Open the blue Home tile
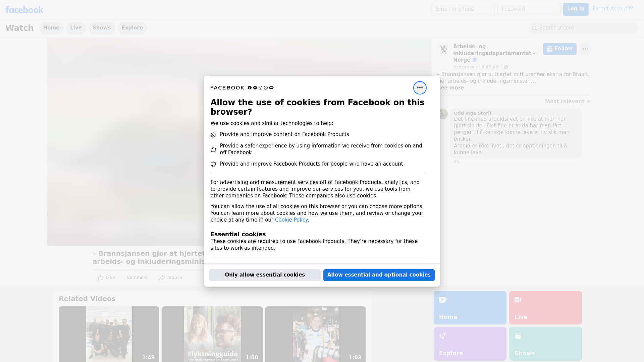 470,307
